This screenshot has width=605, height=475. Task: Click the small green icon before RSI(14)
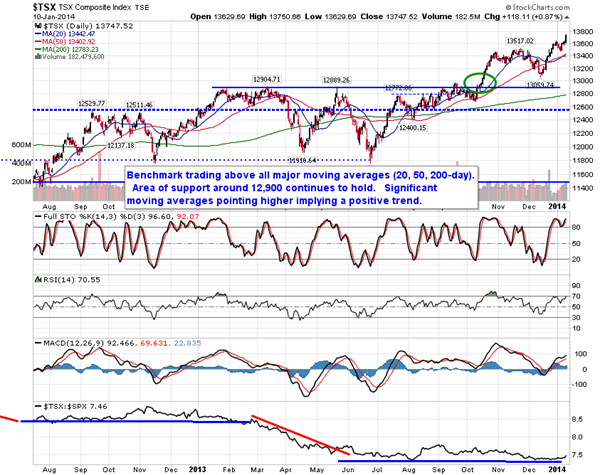pos(38,279)
